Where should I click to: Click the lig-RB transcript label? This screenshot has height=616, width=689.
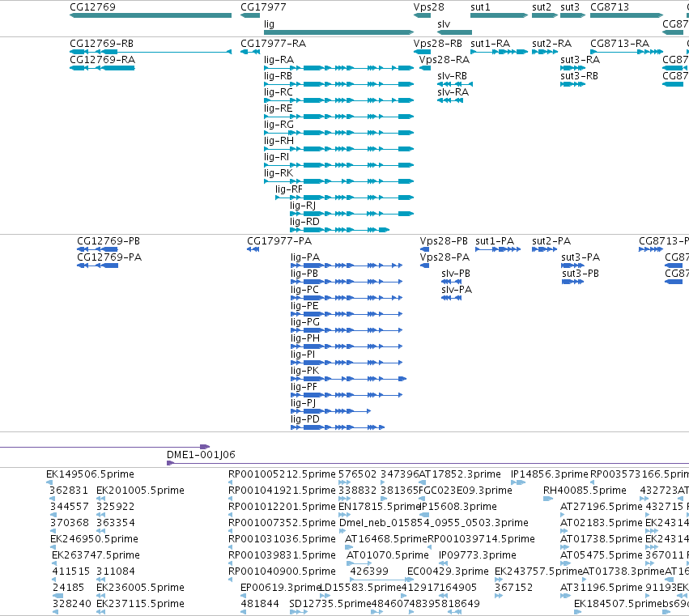tap(279, 76)
